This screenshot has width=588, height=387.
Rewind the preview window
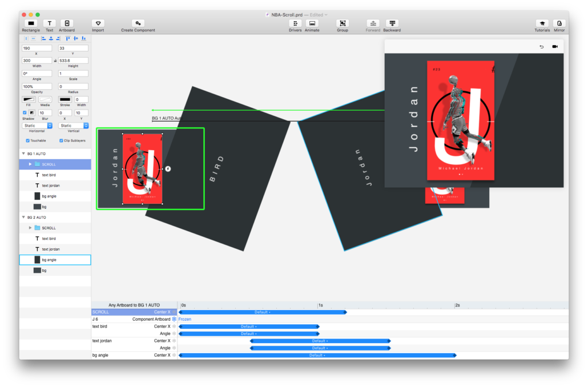542,47
